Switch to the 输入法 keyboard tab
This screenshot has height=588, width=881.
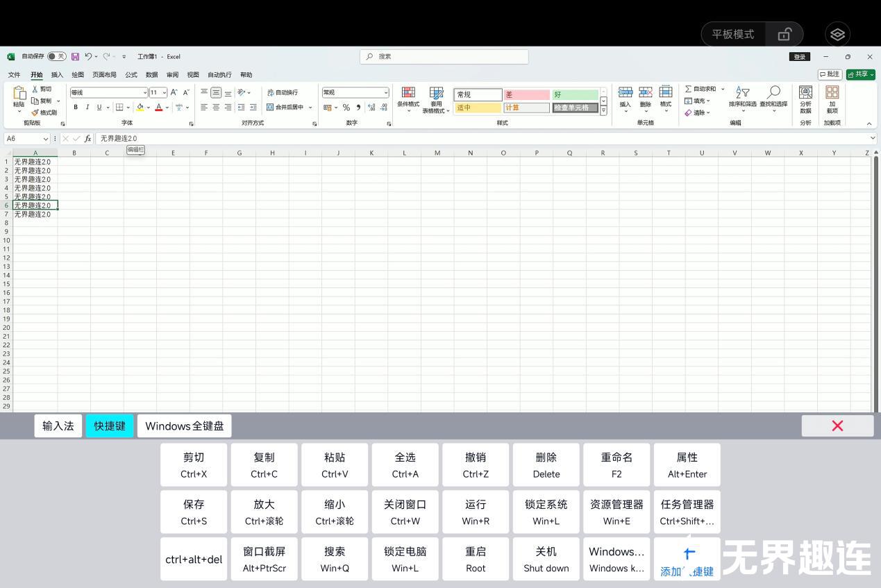[x=58, y=426]
